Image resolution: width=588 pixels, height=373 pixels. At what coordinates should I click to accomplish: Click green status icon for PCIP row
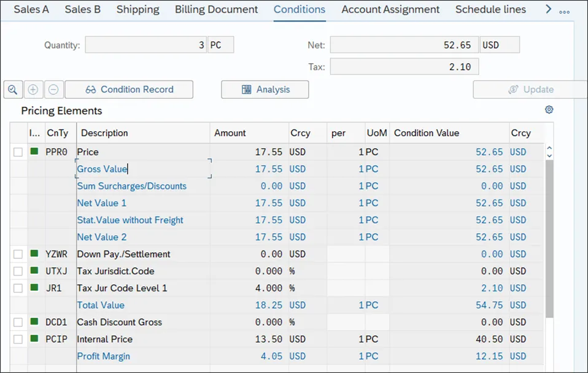point(34,339)
